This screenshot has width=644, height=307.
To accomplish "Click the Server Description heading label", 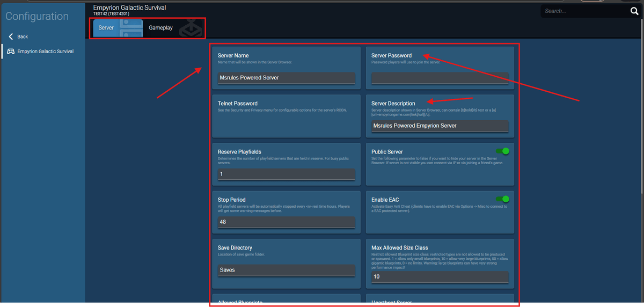I will pos(393,104).
